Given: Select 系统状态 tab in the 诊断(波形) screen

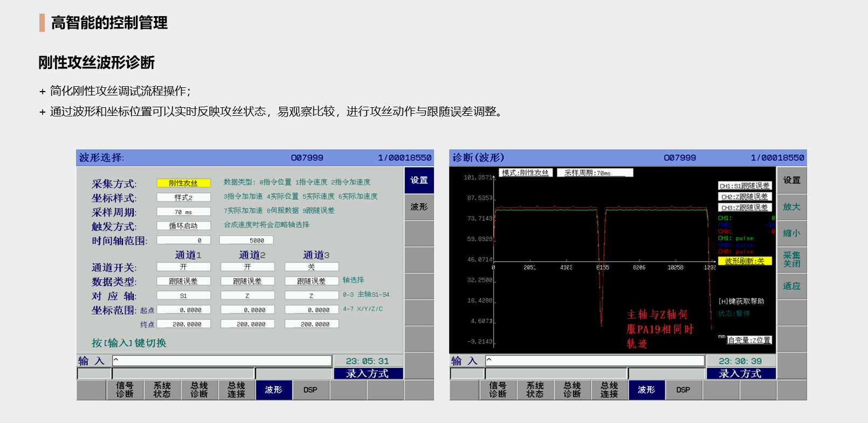Looking at the screenshot, I should (535, 390).
